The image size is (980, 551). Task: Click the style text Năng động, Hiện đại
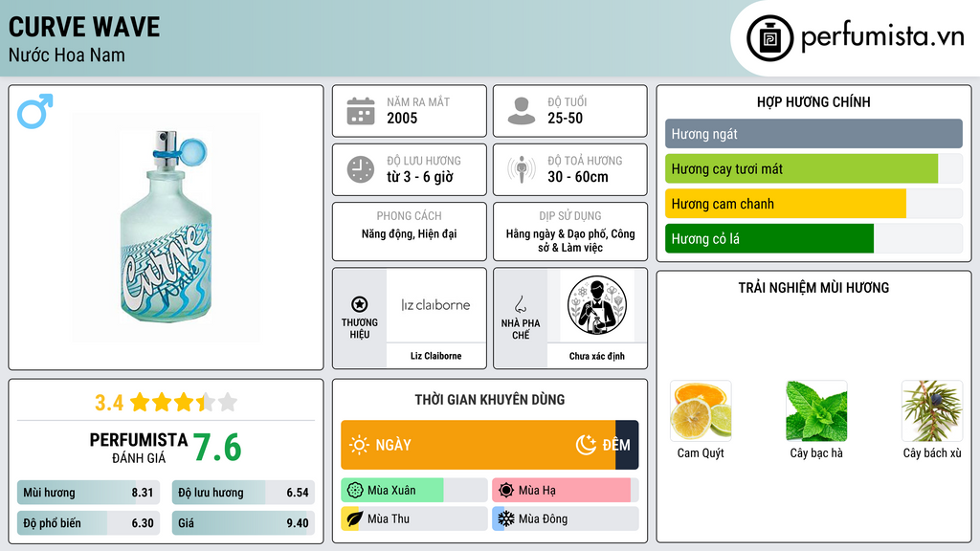click(x=410, y=233)
